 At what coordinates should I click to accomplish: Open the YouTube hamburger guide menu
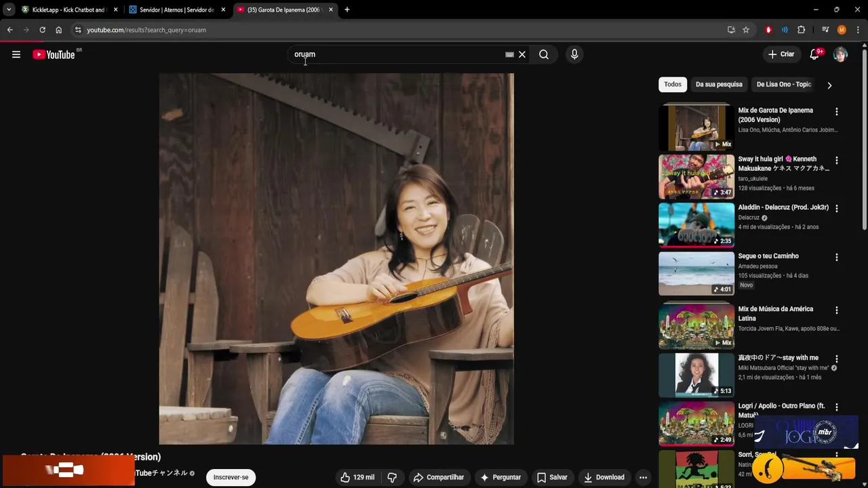click(16, 54)
